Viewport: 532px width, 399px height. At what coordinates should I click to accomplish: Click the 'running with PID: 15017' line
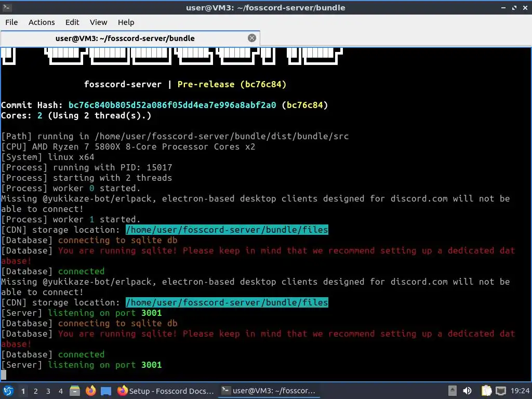tap(87, 167)
